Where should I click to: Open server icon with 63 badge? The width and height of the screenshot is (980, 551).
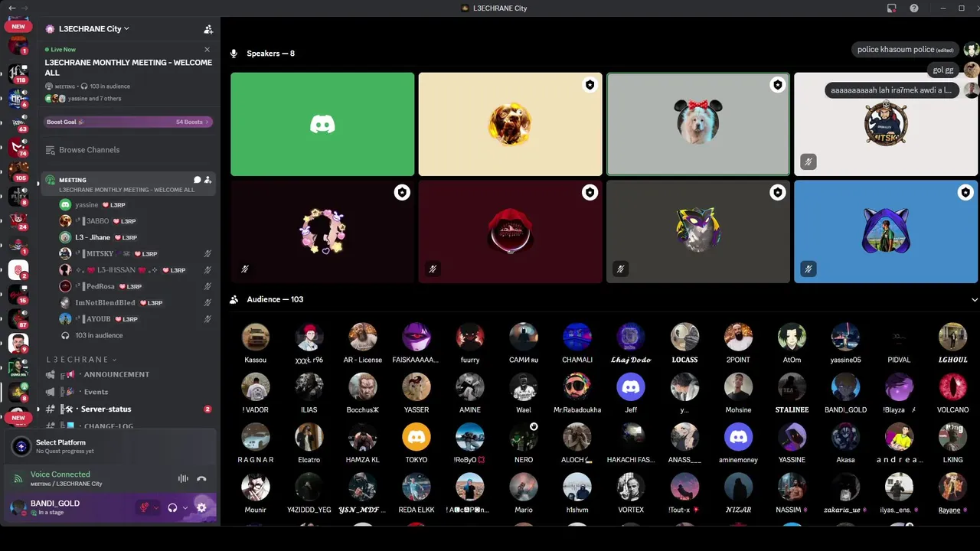(x=18, y=122)
